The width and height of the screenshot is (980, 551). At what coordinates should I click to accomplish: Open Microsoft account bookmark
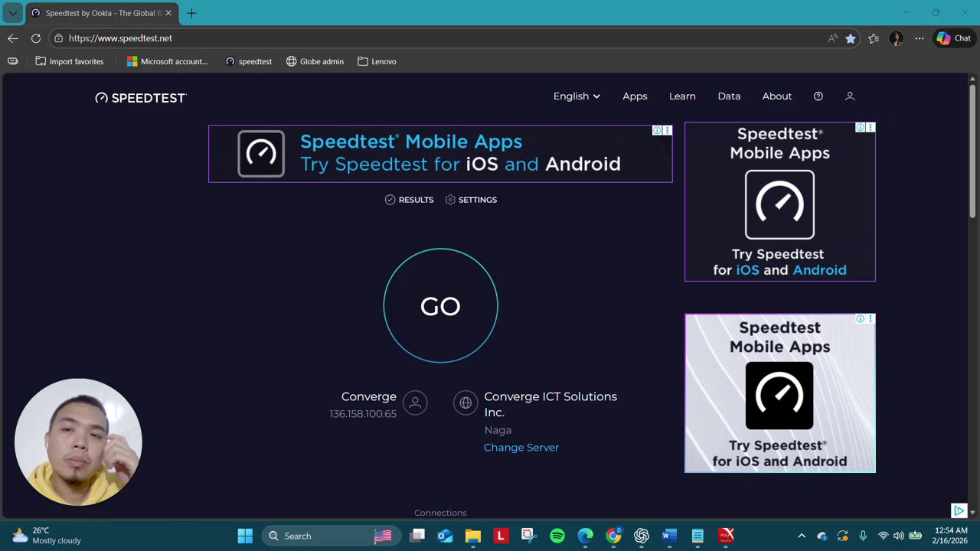point(168,61)
